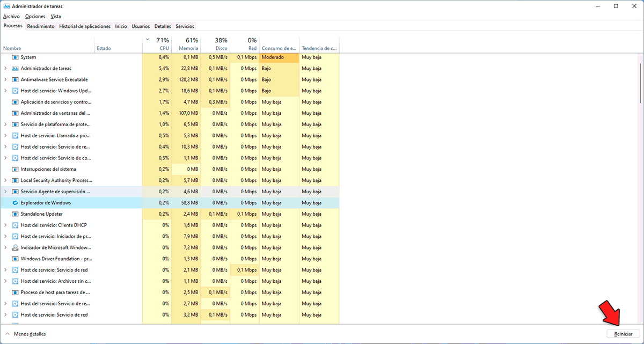
Task: Click the Task Manager title bar app icon
Action: (6, 6)
